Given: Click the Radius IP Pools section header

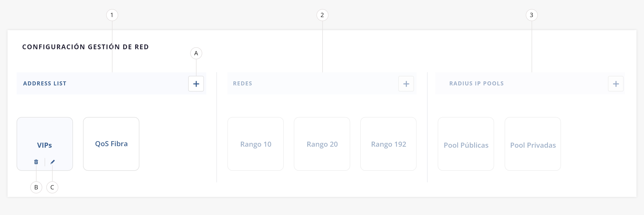Looking at the screenshot, I should (476, 83).
